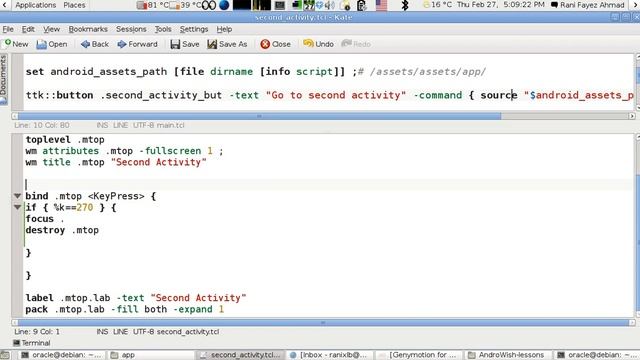The image size is (640, 360).
Task: Click UTF-8 encoding in main.tcl status bar
Action: coord(143,125)
